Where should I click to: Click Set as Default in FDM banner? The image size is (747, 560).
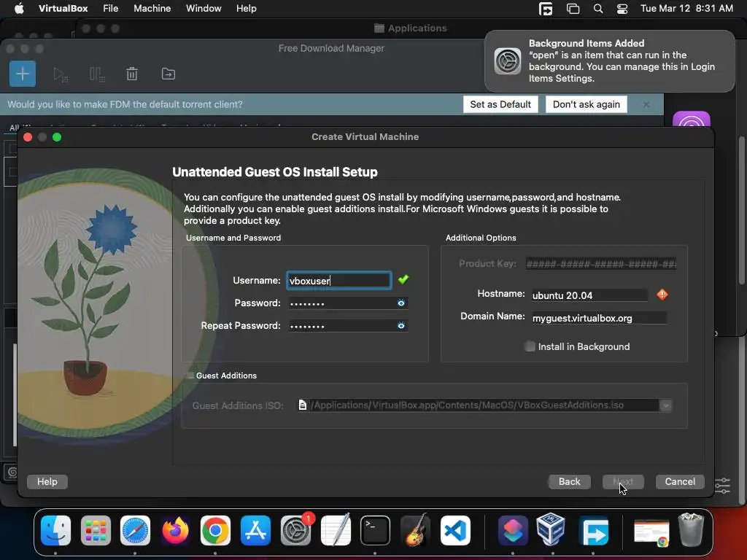tap(500, 104)
